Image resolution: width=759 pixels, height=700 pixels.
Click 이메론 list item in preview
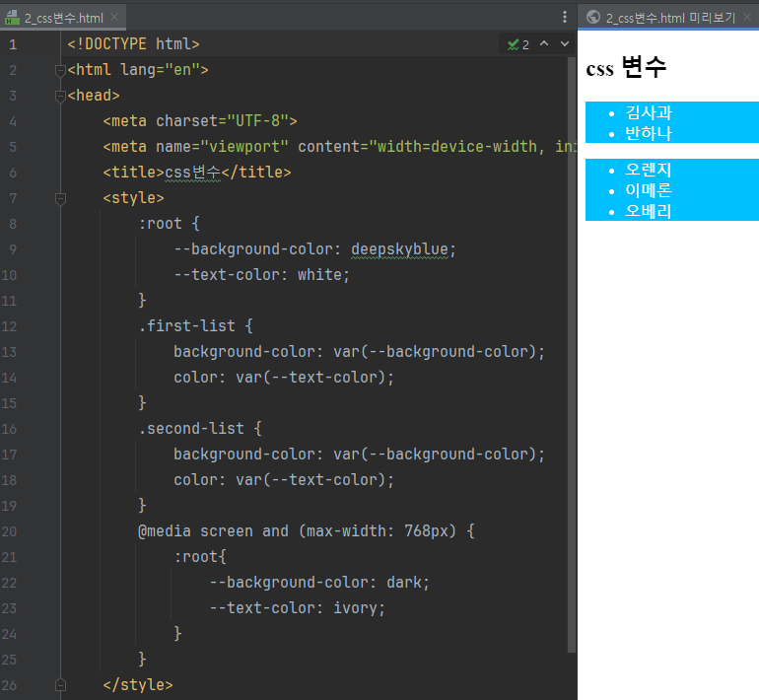point(649,190)
